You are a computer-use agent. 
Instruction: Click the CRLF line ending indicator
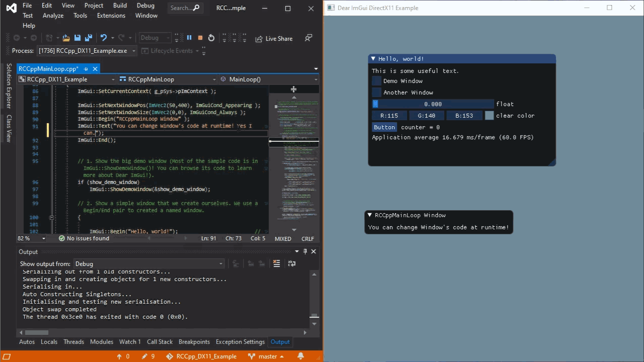[307, 239]
